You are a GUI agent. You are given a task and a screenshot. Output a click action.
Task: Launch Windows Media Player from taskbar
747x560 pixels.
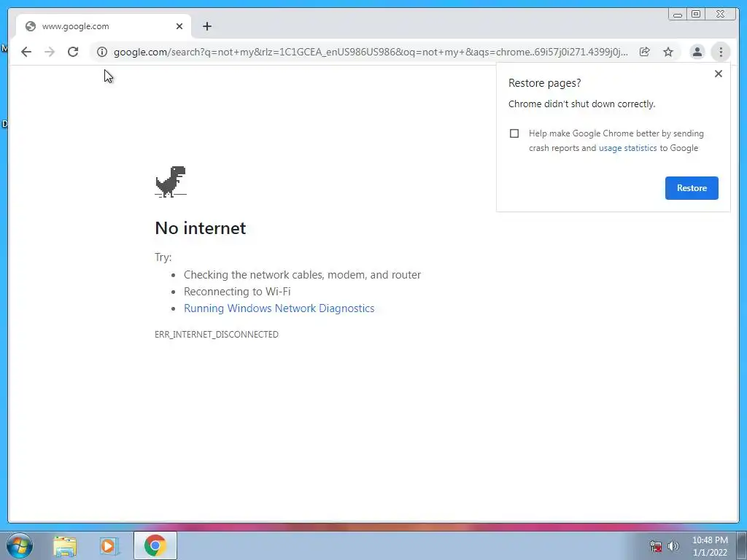(x=109, y=545)
